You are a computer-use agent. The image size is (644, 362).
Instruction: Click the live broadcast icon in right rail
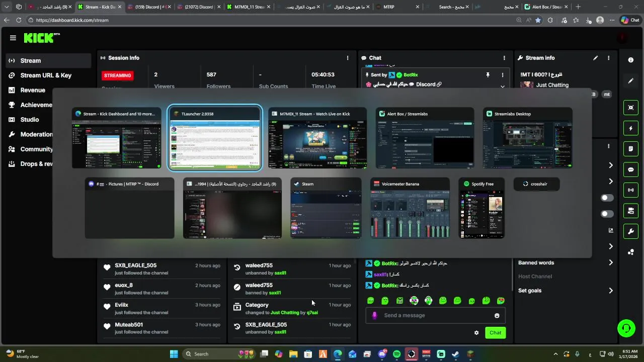tap(631, 190)
